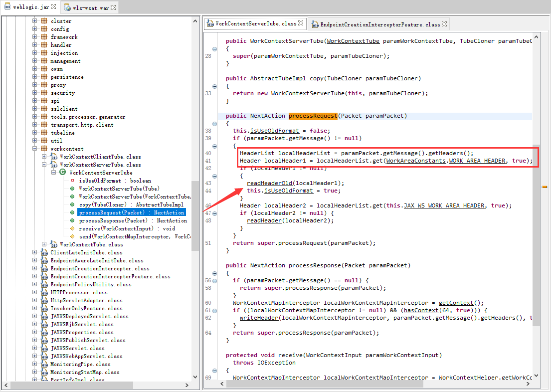
Task: Click the HTTPProcessor.class file icon
Action: click(x=44, y=293)
